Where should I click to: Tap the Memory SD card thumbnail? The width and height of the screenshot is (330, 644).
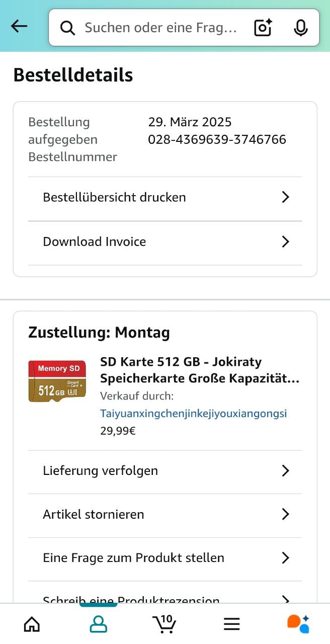click(x=57, y=380)
